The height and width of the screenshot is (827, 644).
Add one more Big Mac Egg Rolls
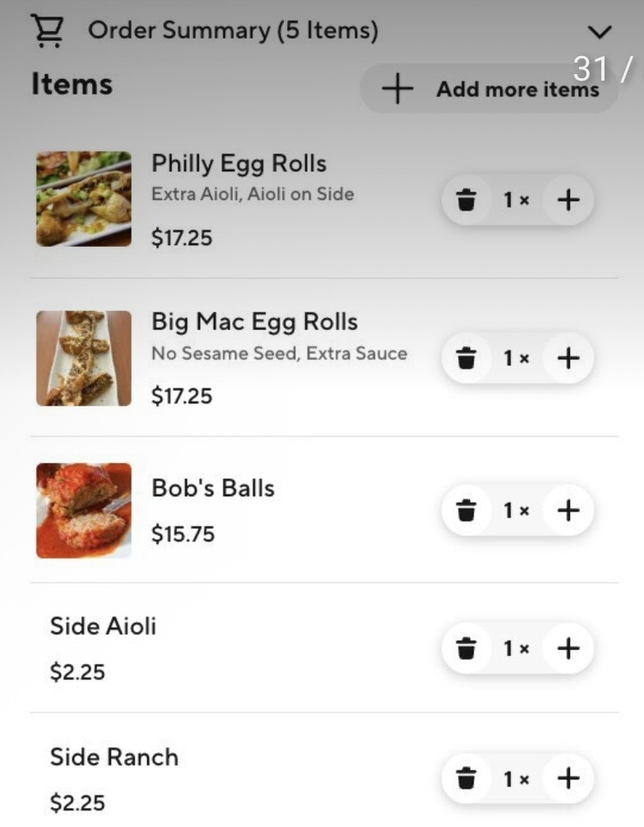568,358
